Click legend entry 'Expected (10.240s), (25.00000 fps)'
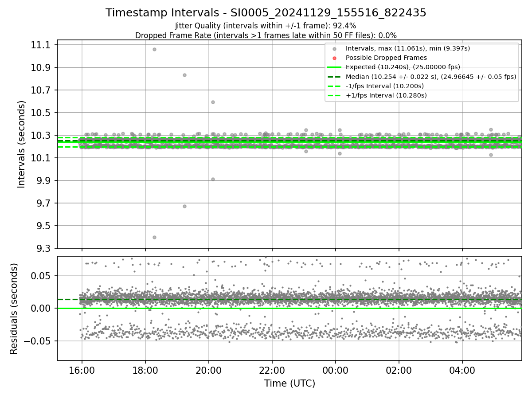The height and width of the screenshot is (399, 532). click(403, 67)
